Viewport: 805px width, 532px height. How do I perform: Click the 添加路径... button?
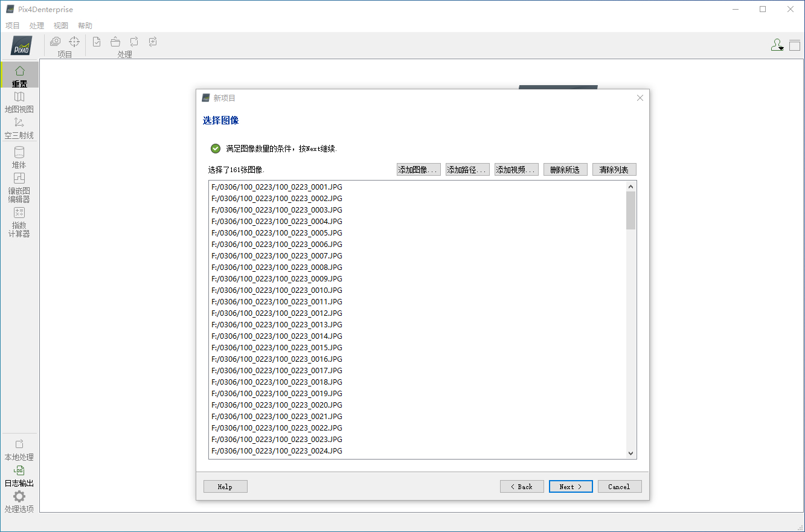pos(467,170)
